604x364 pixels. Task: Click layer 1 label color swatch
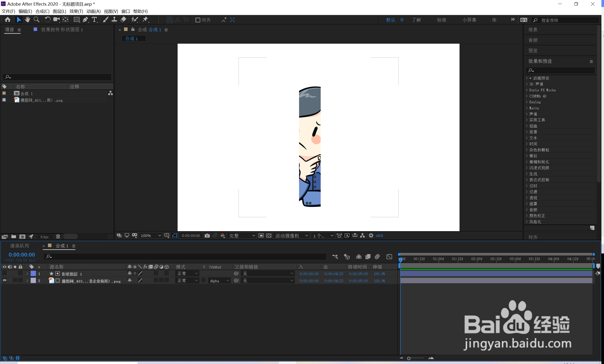tap(33, 274)
